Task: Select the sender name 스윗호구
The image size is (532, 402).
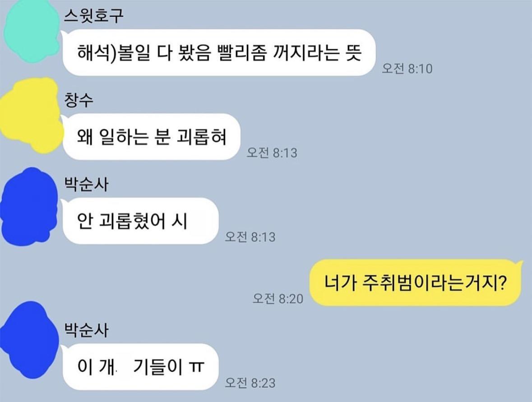Action: click(x=94, y=16)
